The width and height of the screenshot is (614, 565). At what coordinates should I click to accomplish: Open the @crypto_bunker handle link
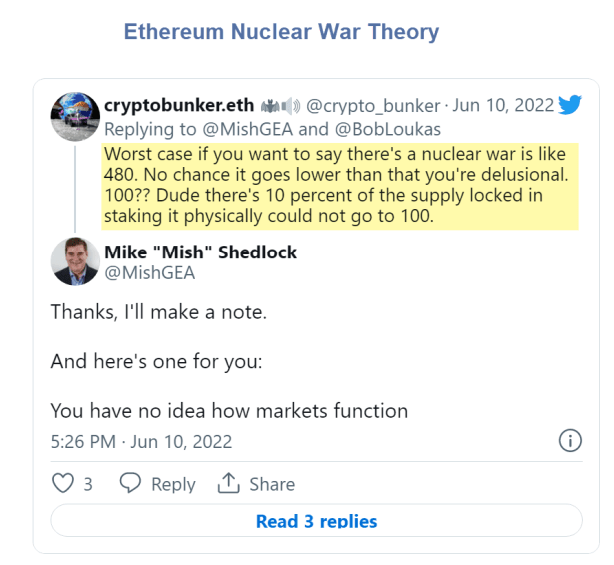click(x=373, y=106)
